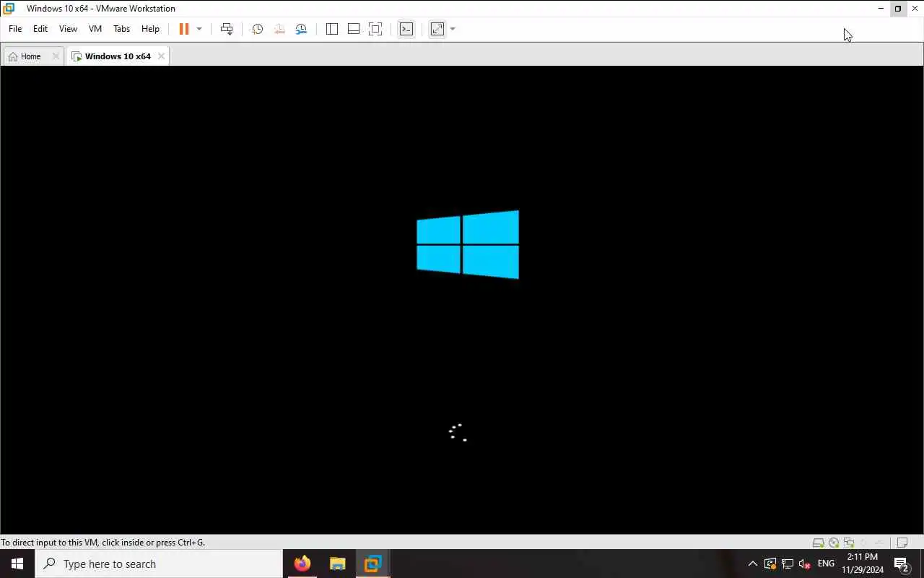Toggle the thumbnail bar icon

coord(354,29)
